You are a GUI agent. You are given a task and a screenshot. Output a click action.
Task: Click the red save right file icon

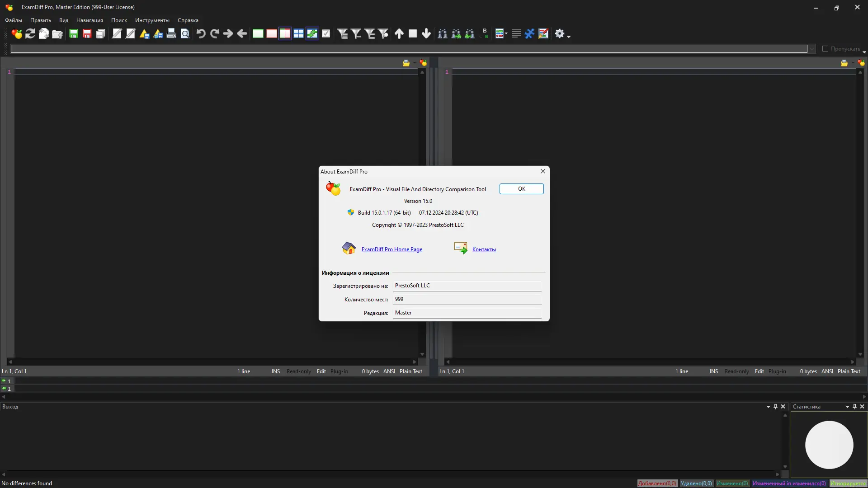(87, 34)
